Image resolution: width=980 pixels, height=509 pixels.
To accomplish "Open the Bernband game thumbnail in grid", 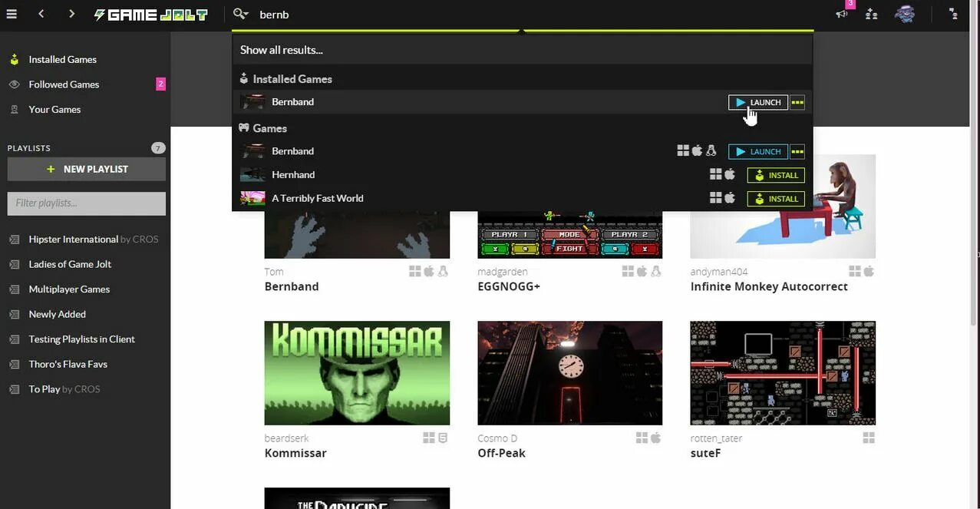I will click(x=357, y=235).
